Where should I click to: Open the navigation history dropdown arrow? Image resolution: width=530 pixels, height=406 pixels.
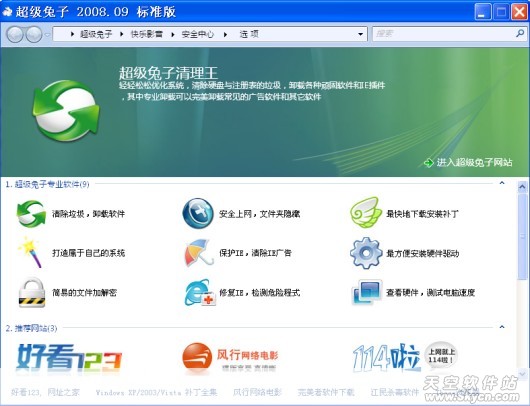[x=47, y=34]
